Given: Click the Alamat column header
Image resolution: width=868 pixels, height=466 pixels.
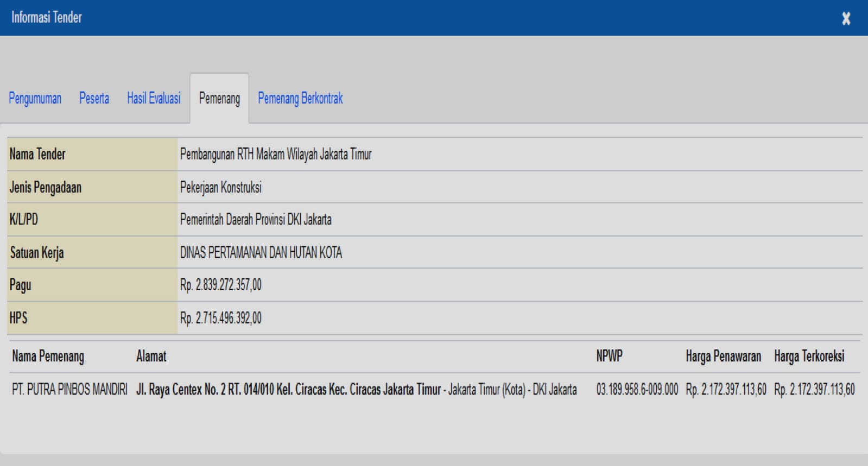Looking at the screenshot, I should click(151, 356).
